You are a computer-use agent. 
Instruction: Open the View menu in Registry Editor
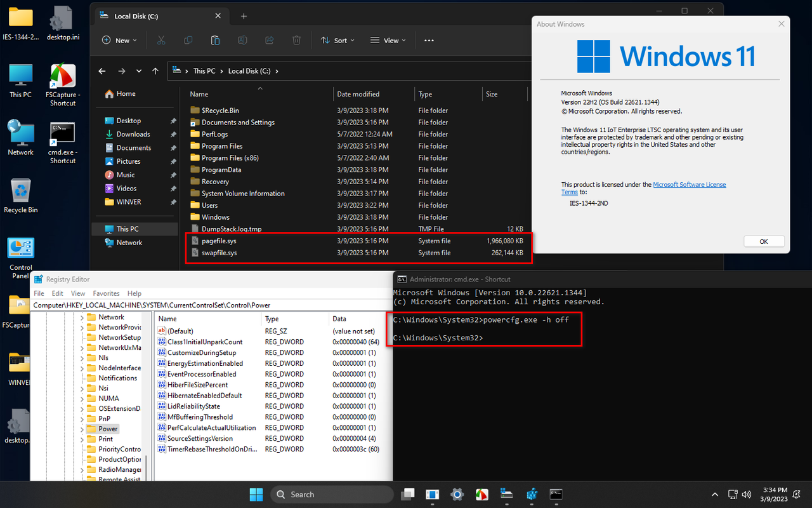tap(78, 293)
